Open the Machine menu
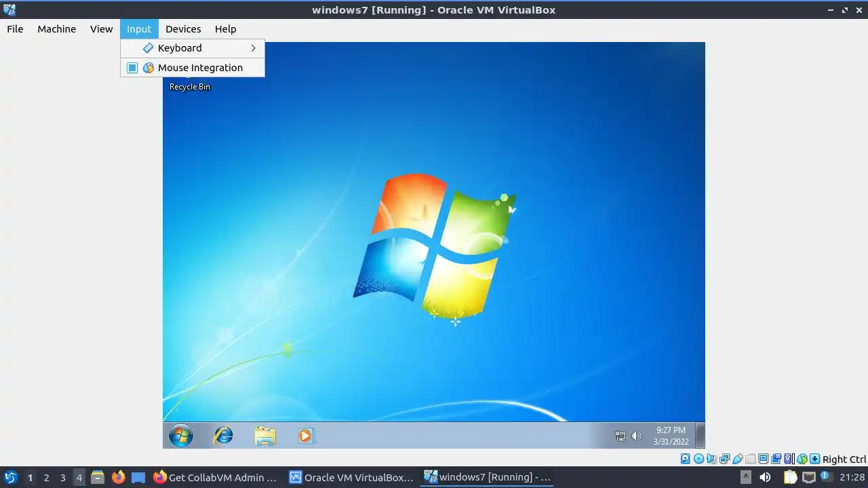 coord(56,29)
